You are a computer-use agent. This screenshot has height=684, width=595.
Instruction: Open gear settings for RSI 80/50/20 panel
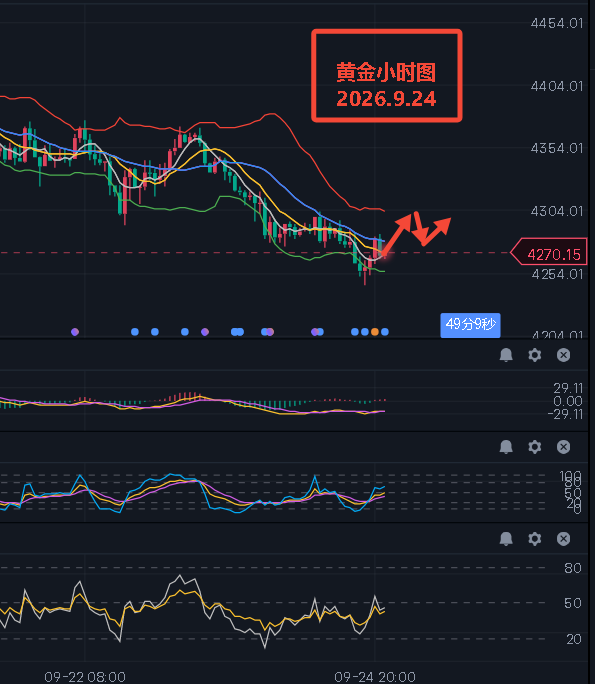pos(535,539)
